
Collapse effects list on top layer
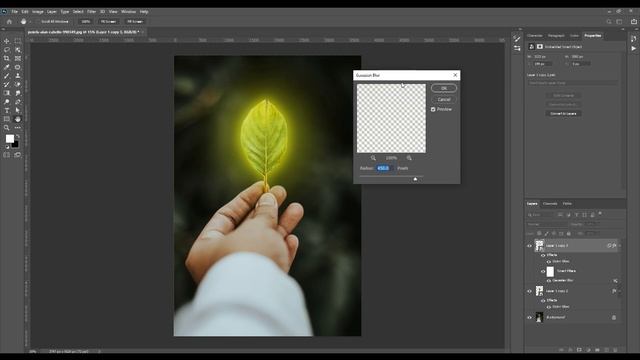point(620,246)
